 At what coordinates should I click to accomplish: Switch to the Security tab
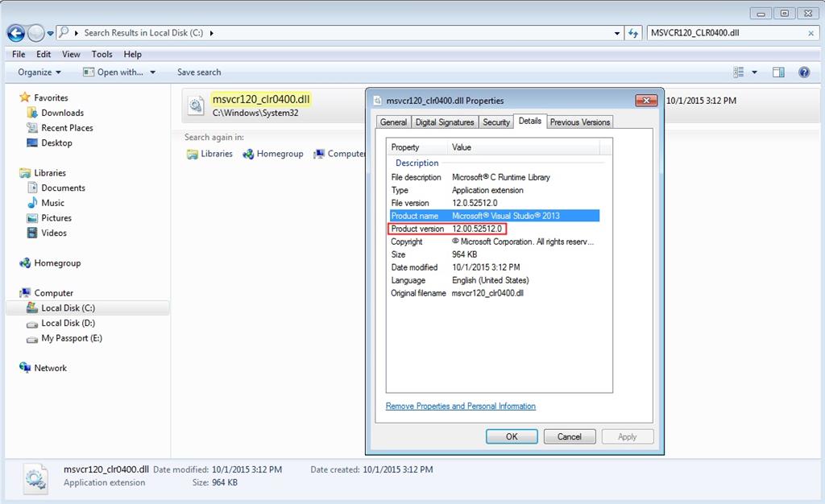(496, 122)
